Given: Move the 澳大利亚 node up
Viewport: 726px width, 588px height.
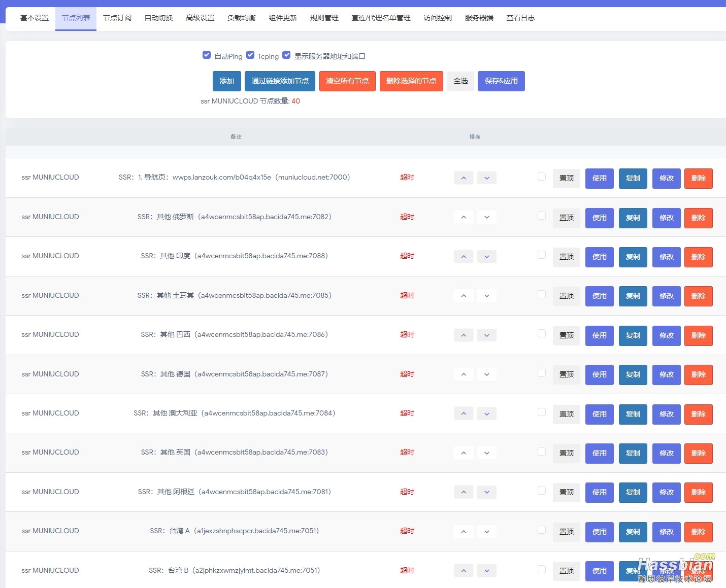Looking at the screenshot, I should point(464,413).
